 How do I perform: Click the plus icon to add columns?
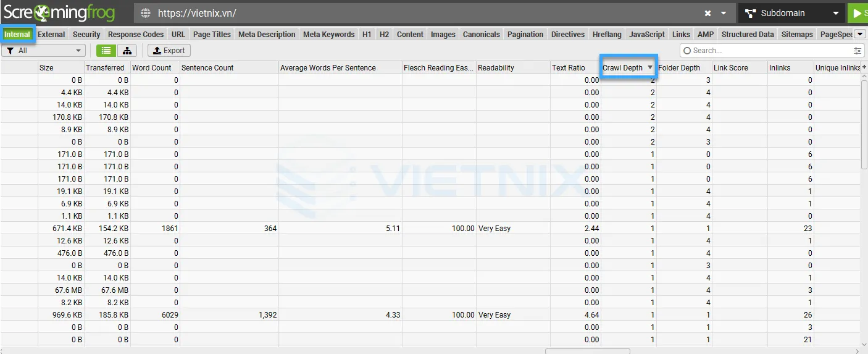click(863, 68)
